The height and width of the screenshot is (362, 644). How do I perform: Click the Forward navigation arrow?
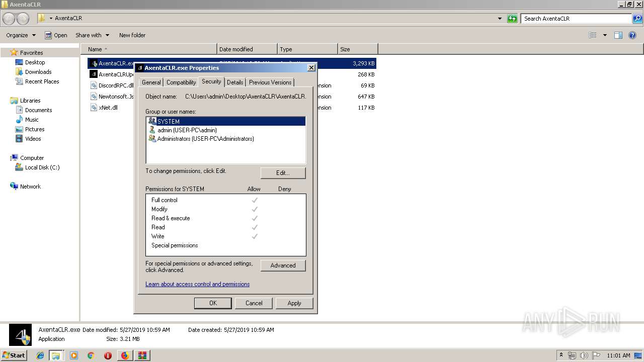pos(23,19)
